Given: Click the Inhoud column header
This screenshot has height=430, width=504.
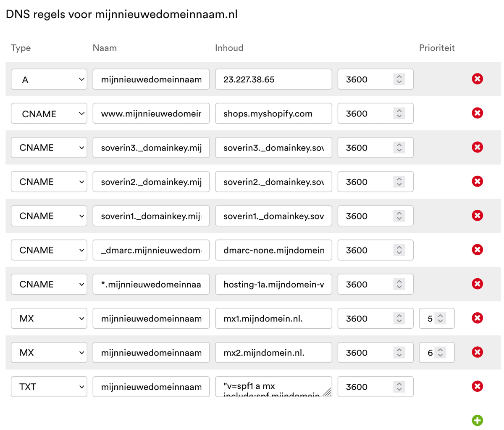Looking at the screenshot, I should coord(229,48).
